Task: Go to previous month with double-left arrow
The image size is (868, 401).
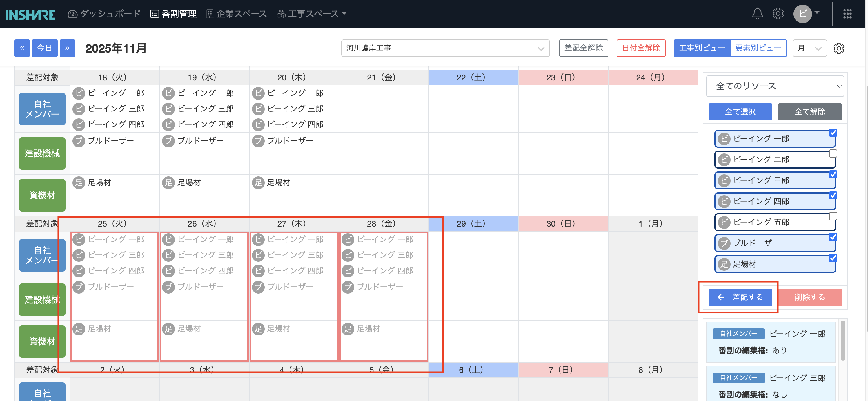Action: (22, 48)
